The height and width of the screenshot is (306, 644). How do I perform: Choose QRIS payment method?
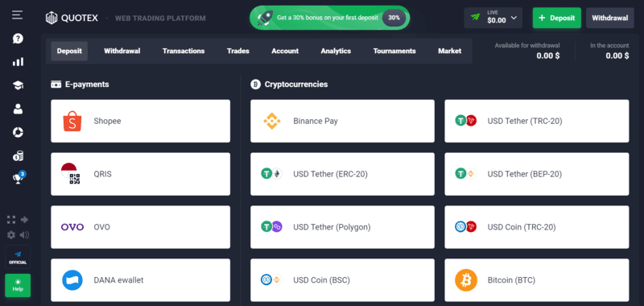(140, 174)
